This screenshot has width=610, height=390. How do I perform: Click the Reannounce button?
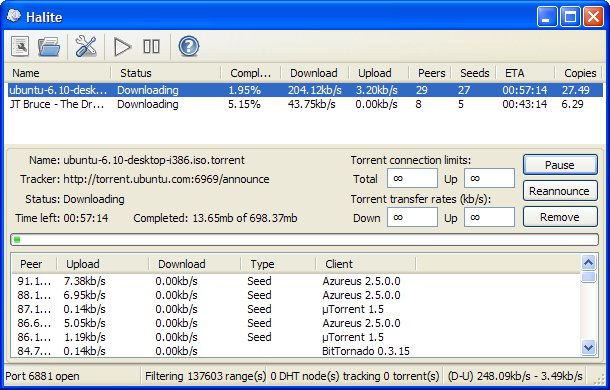(560, 191)
